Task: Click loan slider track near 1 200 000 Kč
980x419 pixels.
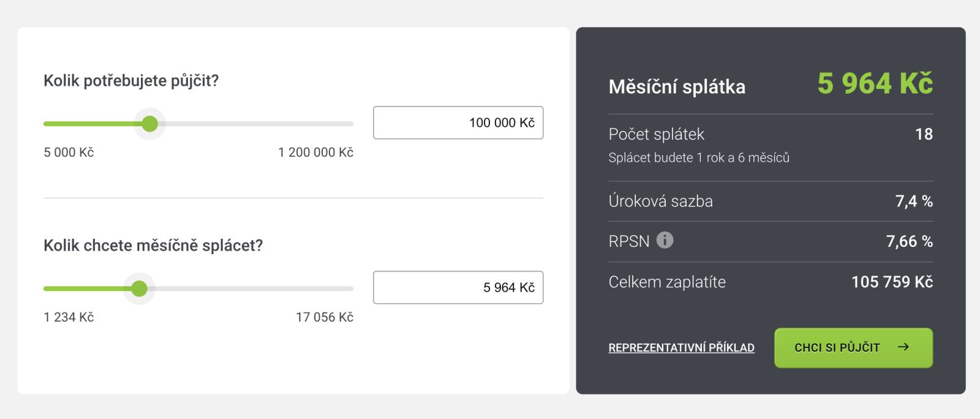Action: [x=343, y=124]
